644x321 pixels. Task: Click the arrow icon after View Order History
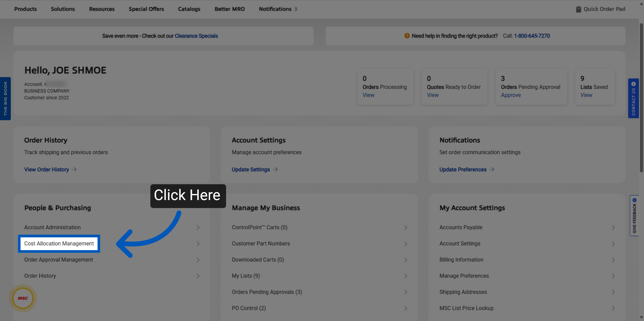point(74,169)
